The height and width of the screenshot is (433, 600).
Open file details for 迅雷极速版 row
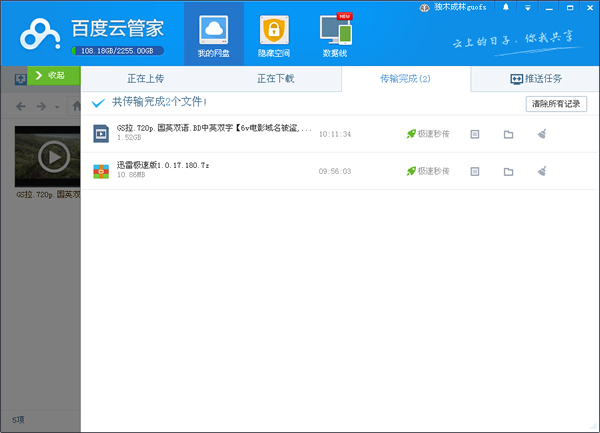coord(475,171)
